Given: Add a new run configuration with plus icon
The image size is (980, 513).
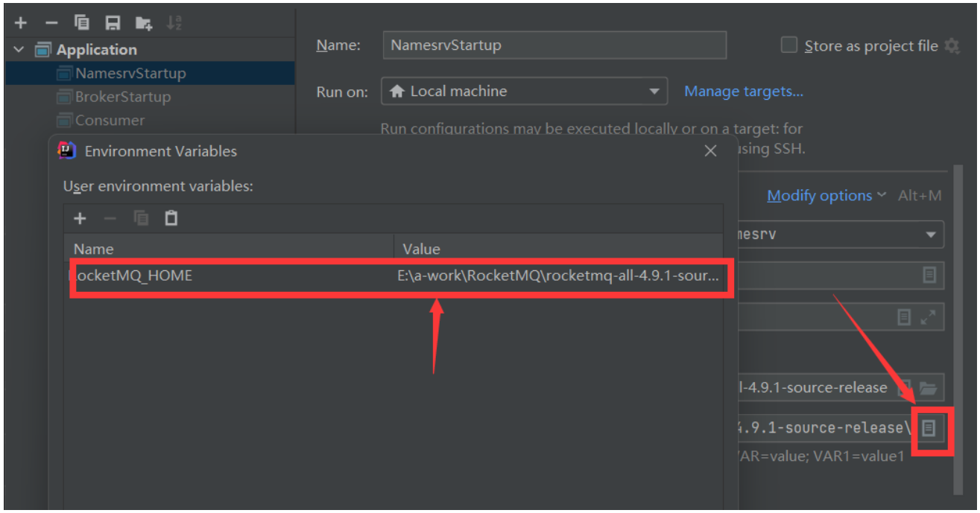Looking at the screenshot, I should (20, 23).
